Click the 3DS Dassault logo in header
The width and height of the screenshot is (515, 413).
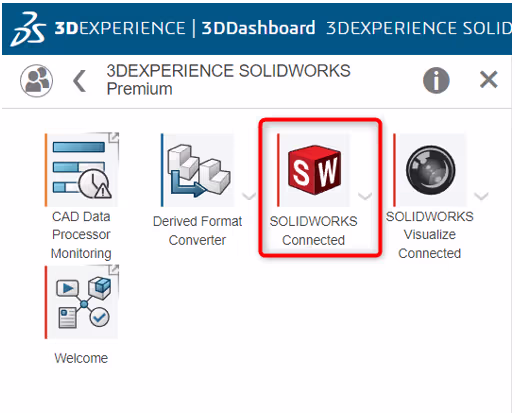28,29
